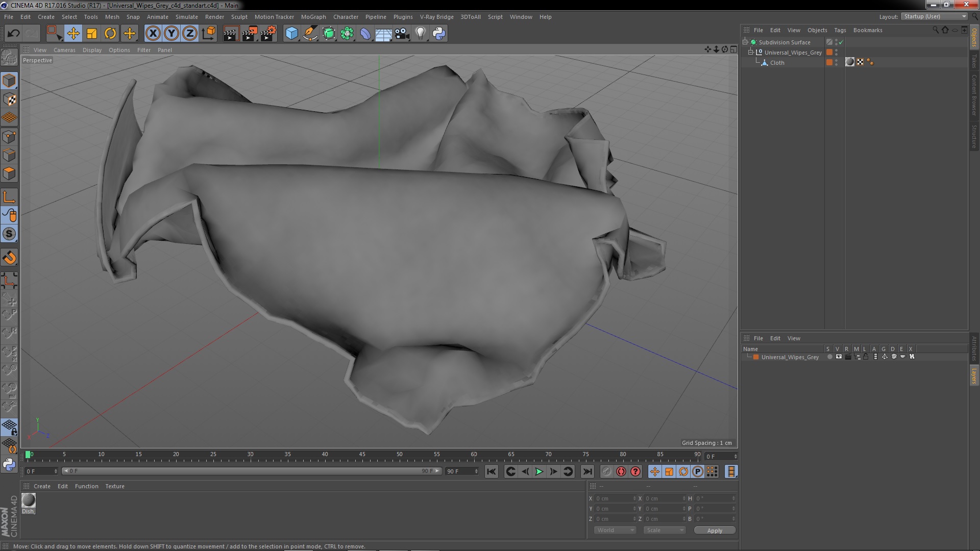
Task: Open material manager Texture menu
Action: tap(115, 486)
